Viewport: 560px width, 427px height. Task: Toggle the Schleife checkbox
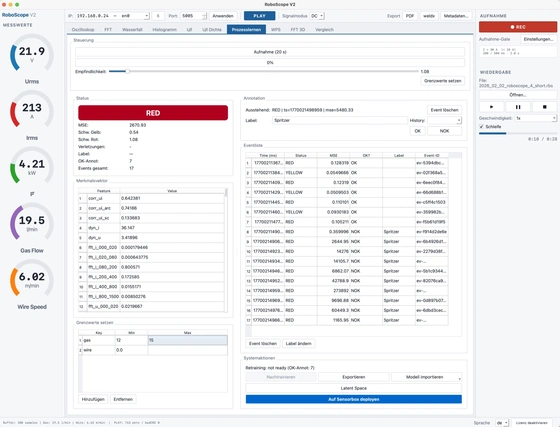(x=481, y=126)
